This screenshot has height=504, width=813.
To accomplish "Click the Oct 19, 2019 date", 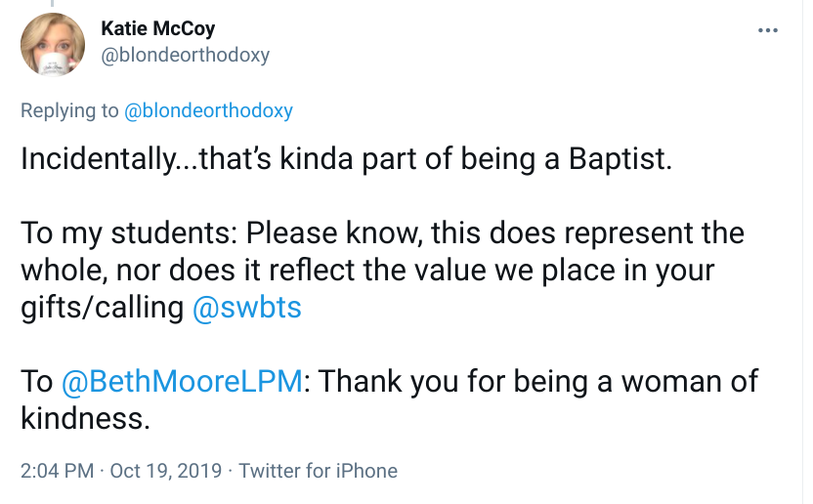I will click(160, 471).
